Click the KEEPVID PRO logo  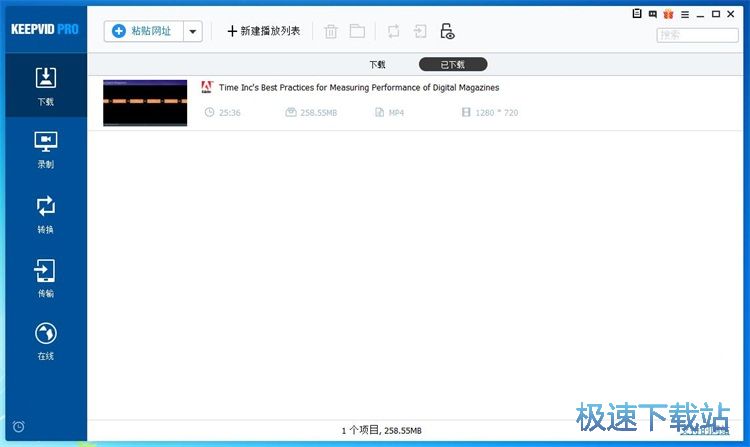tap(45, 29)
